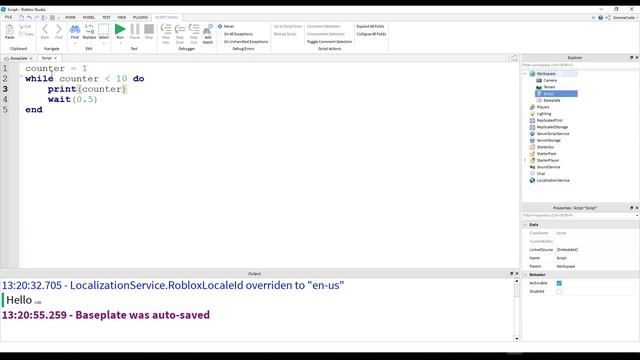This screenshot has height=360, width=640.
Task: Select Players service in Explorer
Action: (x=543, y=107)
